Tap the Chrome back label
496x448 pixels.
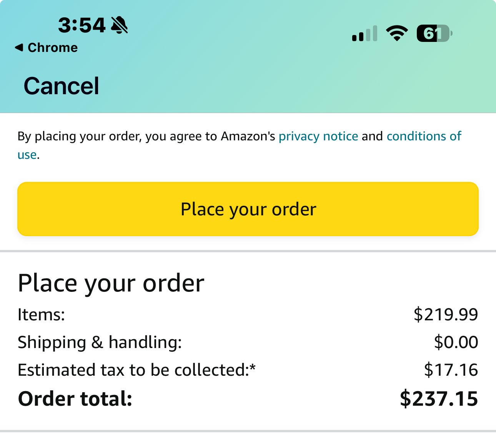53,47
